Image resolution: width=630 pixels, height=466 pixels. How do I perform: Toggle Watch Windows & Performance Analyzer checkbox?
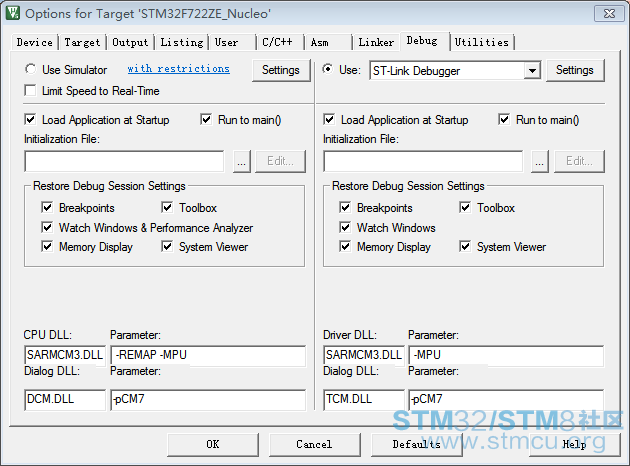pos(47,227)
